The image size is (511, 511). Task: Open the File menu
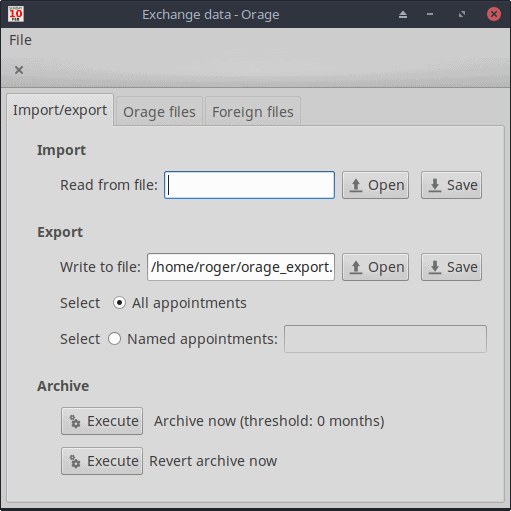click(20, 40)
